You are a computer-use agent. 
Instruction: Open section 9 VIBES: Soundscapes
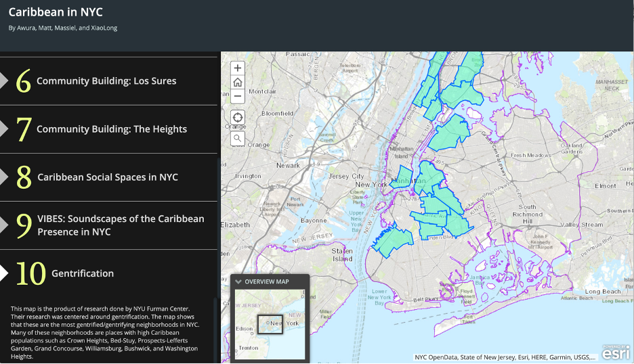(108, 225)
